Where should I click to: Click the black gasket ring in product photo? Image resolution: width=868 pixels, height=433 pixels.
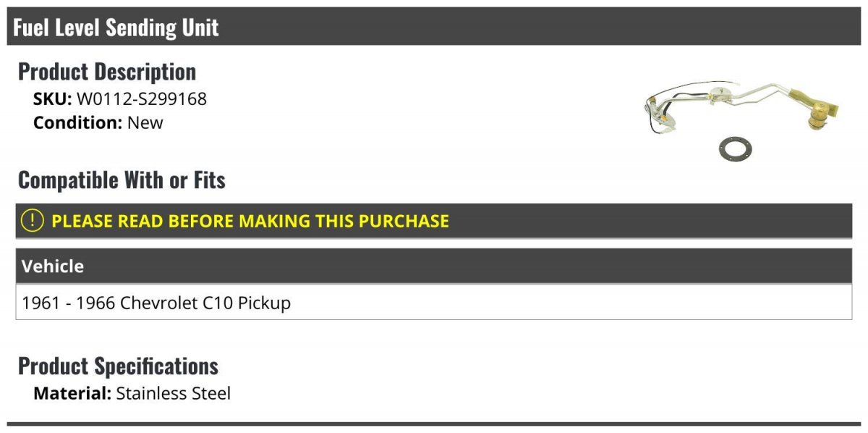tap(734, 148)
